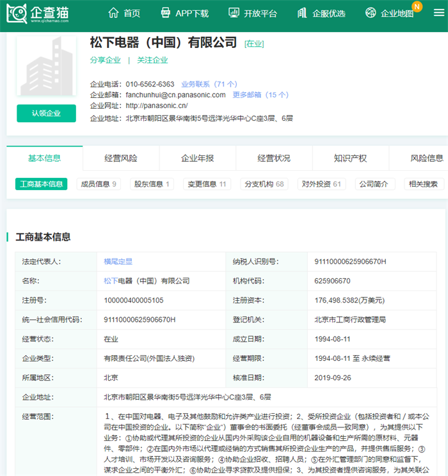Click 分享企业 link
The height and width of the screenshot is (476, 448).
click(105, 60)
